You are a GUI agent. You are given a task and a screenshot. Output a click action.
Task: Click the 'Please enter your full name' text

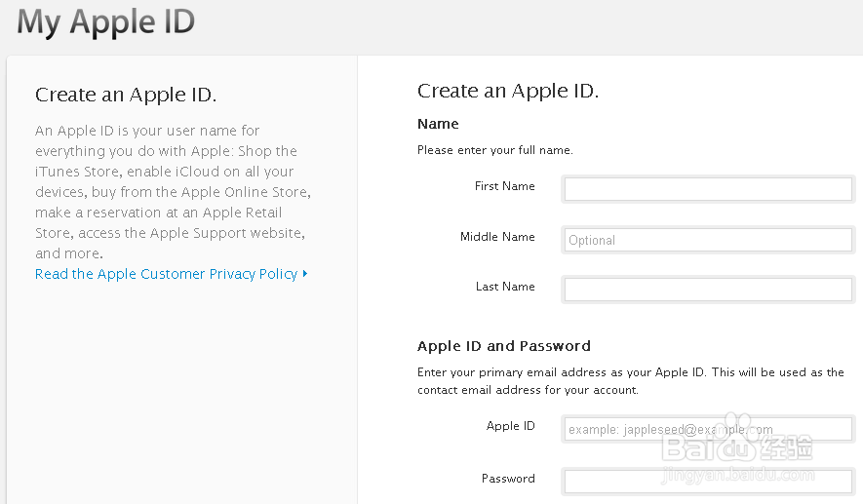click(494, 150)
